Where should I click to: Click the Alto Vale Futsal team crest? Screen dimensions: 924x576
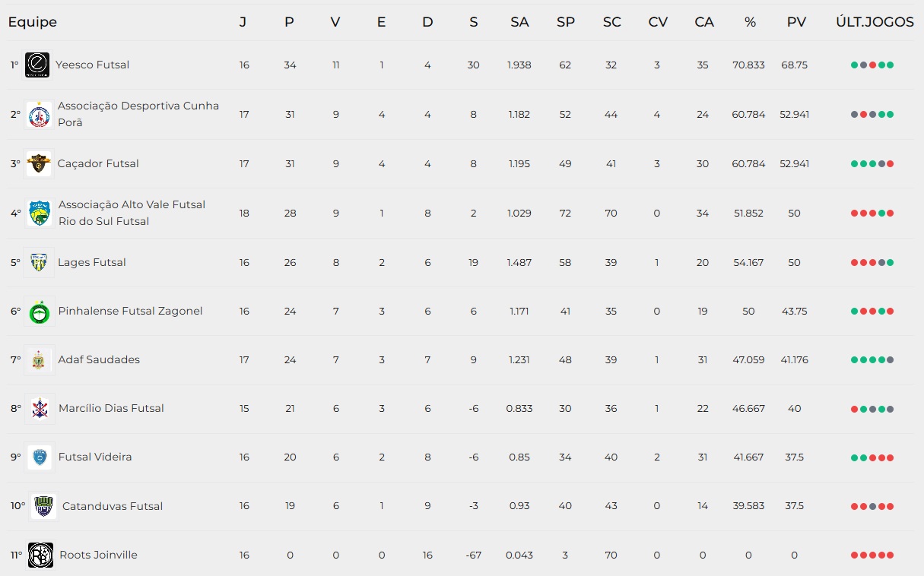pos(39,213)
